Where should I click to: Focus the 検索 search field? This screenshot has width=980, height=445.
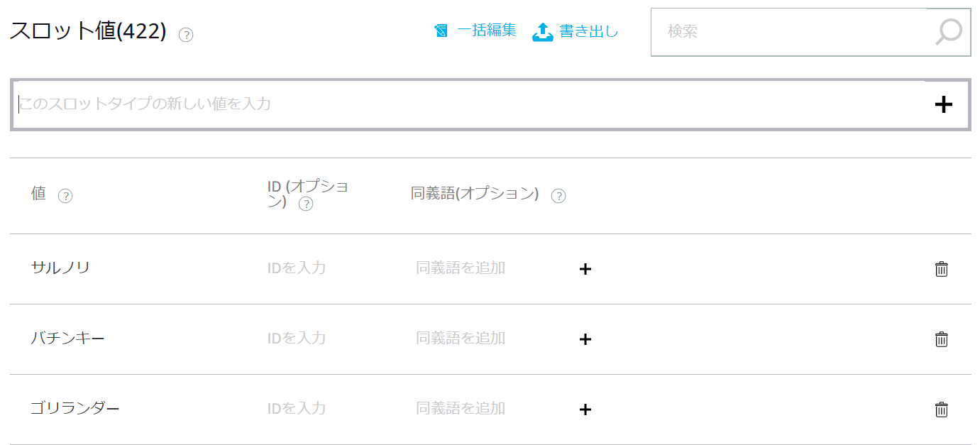coord(788,32)
